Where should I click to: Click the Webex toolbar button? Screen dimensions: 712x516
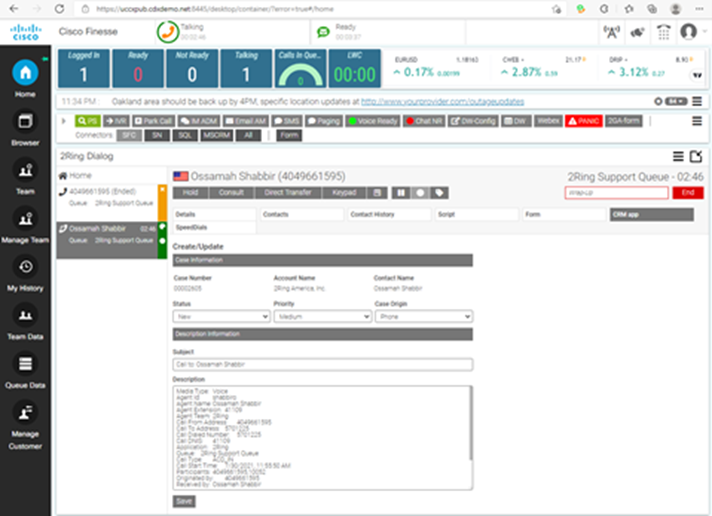548,121
